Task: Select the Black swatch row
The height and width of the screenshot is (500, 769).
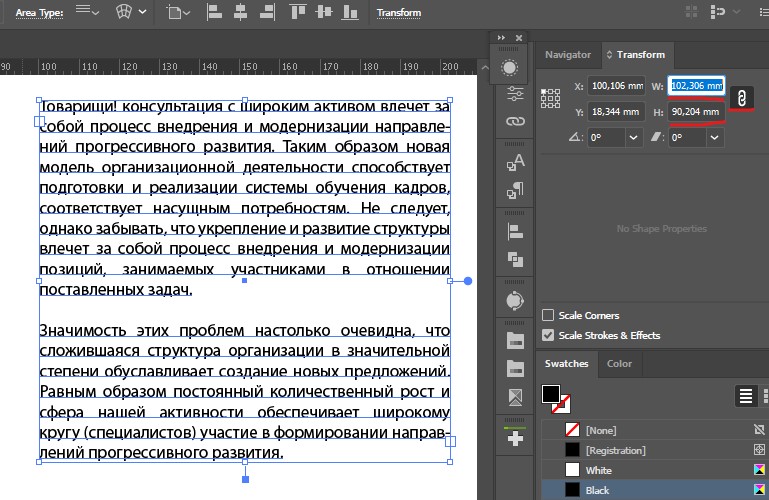Action: pyautogui.click(x=655, y=490)
